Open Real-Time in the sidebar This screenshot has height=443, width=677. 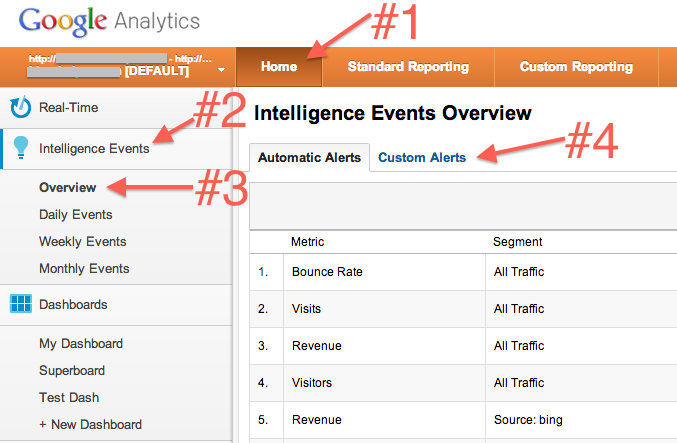[69, 108]
